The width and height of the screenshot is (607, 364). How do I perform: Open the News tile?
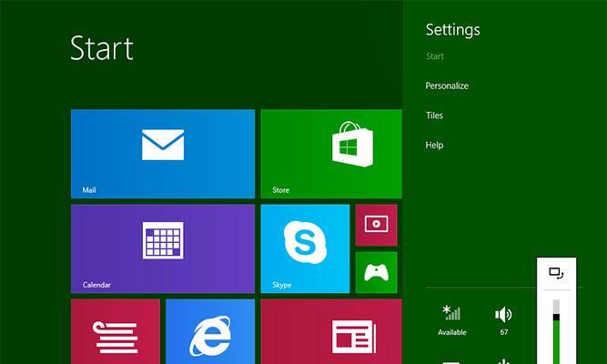tap(331, 331)
